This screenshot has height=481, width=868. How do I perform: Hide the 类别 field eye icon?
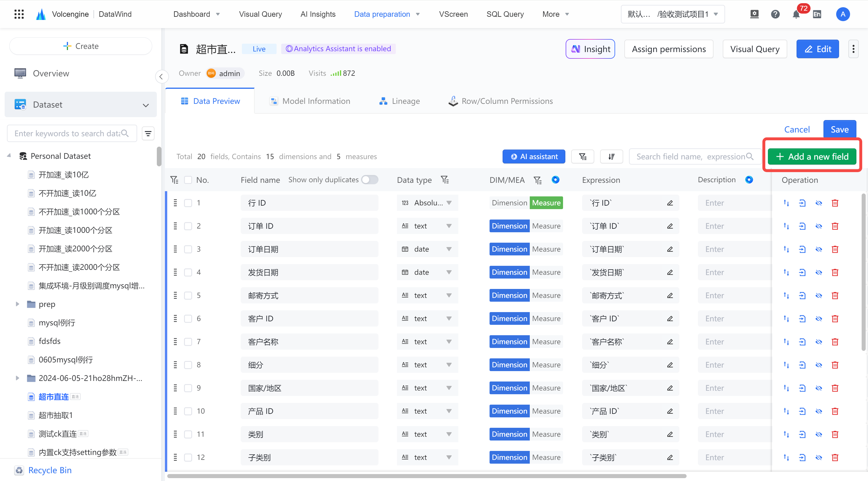819,434
